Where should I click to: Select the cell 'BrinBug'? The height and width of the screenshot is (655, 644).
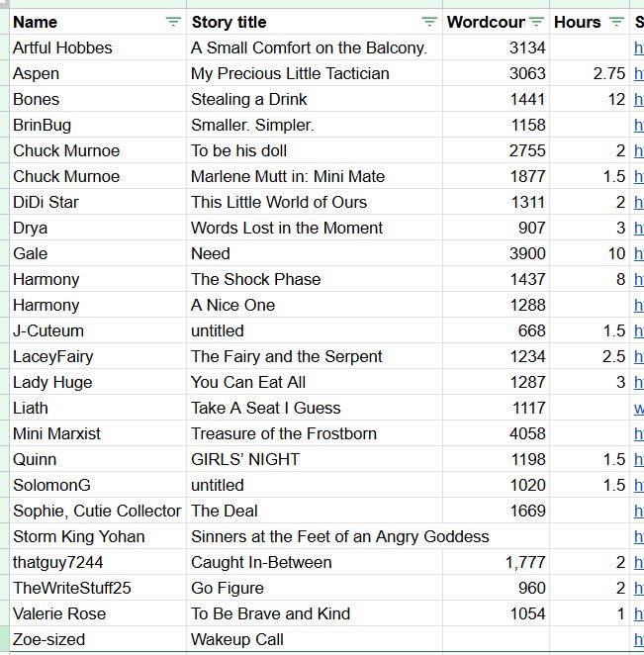point(98,125)
